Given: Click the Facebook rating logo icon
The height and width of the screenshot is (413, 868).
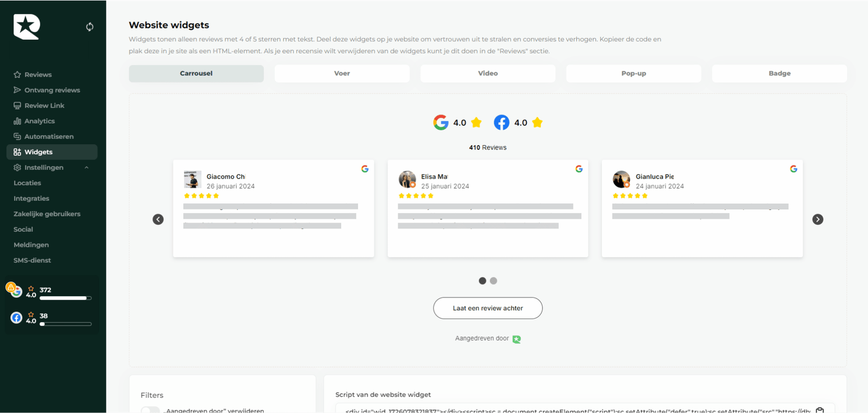Looking at the screenshot, I should (501, 123).
